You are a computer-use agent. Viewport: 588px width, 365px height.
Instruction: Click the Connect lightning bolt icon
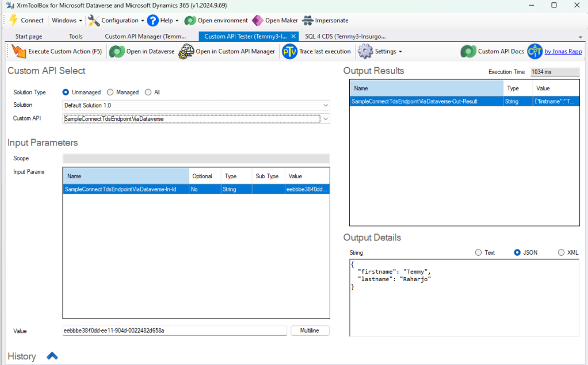[x=13, y=20]
